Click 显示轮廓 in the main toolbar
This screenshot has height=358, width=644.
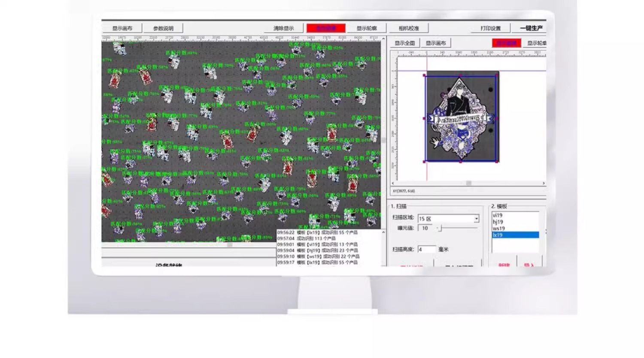click(x=367, y=28)
